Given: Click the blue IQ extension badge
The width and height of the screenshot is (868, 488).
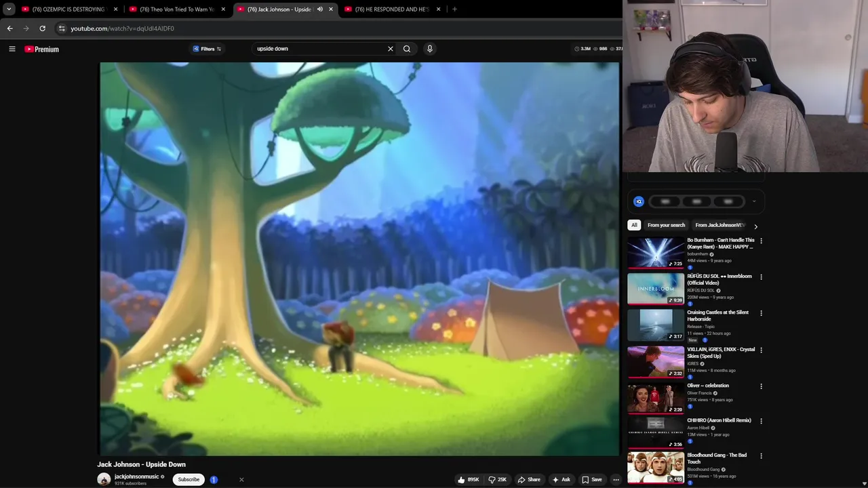Looking at the screenshot, I should pyautogui.click(x=638, y=201).
